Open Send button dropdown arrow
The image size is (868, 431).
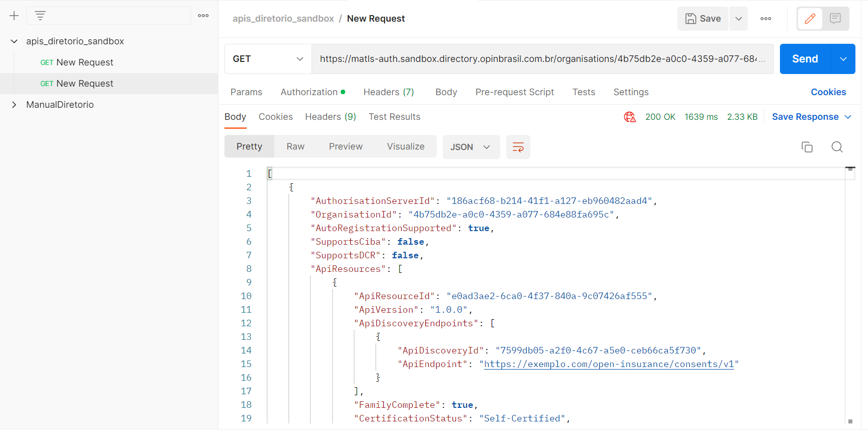click(x=843, y=59)
